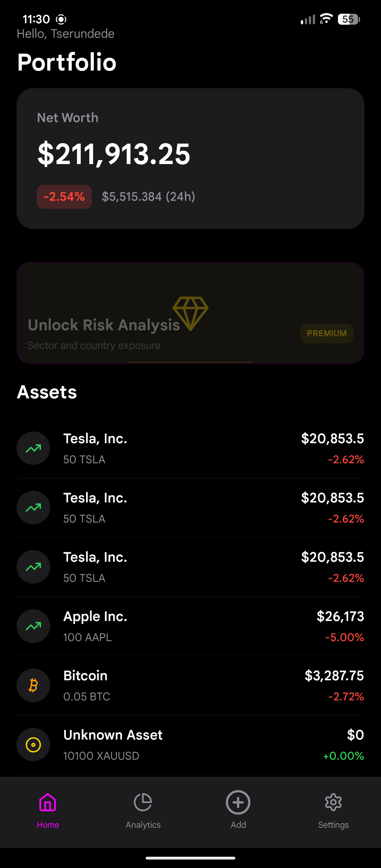Open the Unlock Risk Analysis card
Screen dimensions: 381x868
coord(190,313)
